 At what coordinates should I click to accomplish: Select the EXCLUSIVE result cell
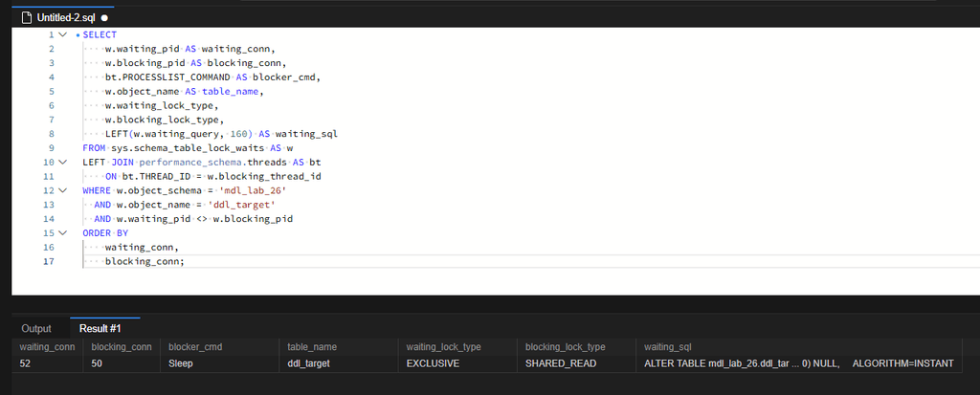click(457, 363)
